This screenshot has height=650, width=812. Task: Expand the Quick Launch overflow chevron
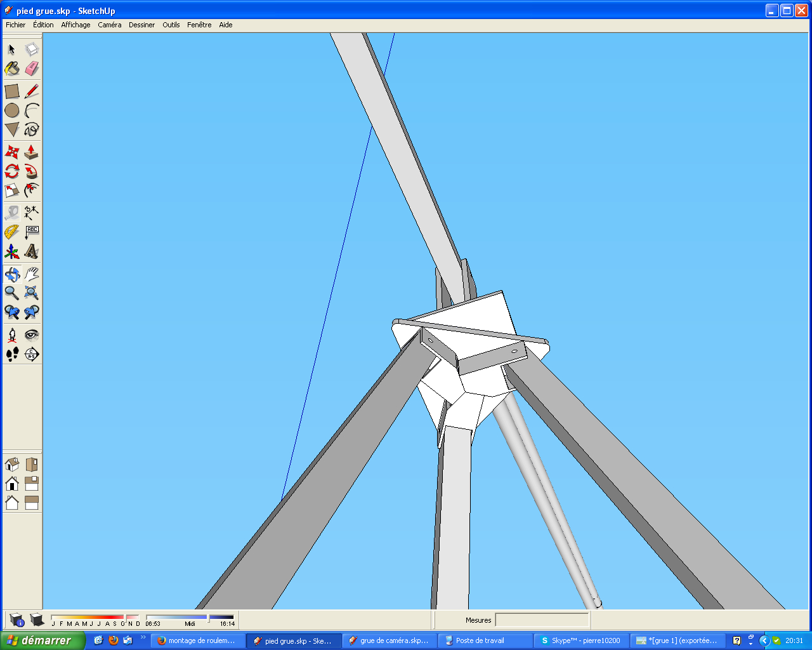point(143,638)
